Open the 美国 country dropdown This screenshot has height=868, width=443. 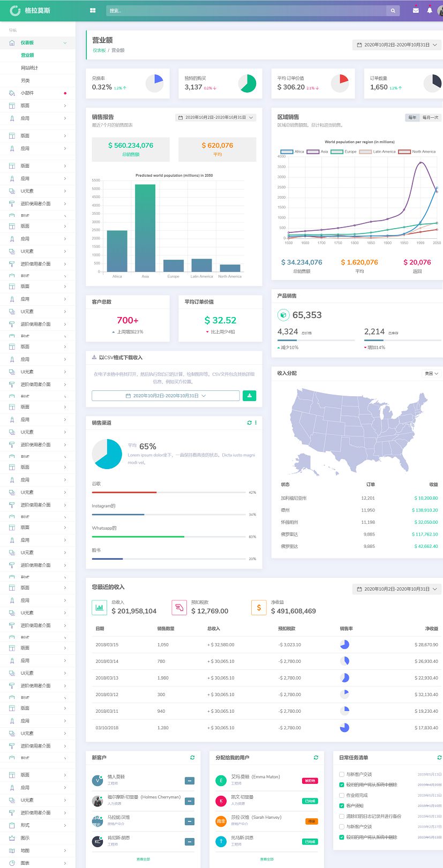(431, 373)
